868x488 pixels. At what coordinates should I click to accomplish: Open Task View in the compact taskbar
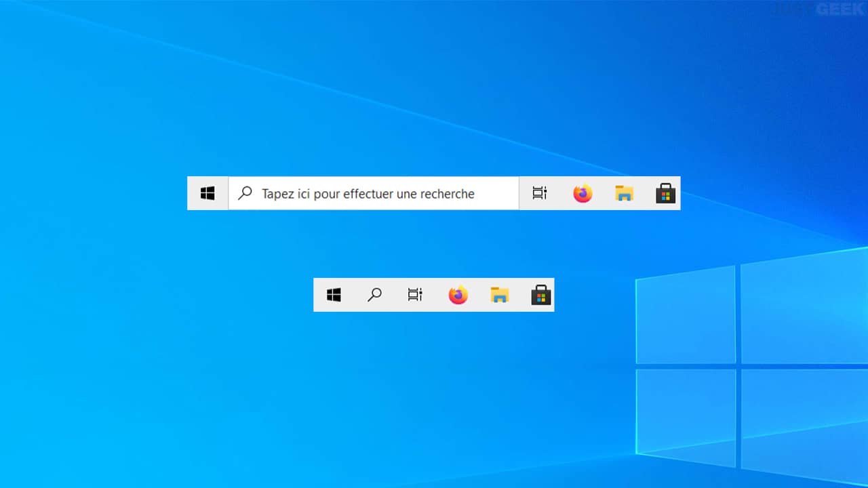tap(415, 295)
